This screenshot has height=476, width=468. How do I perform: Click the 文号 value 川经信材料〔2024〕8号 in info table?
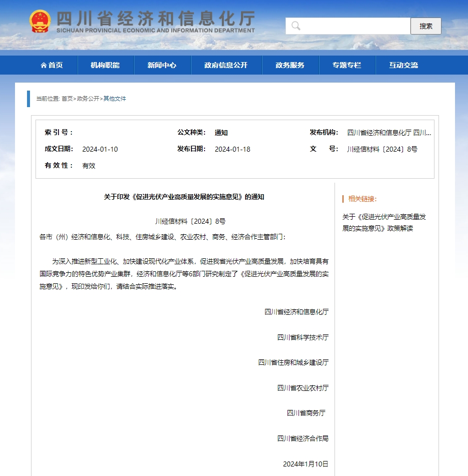pos(382,149)
